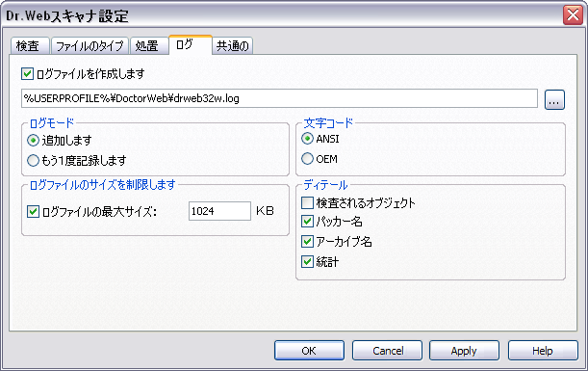Go to the 共通の tab
The width and height of the screenshot is (588, 371).
233,46
